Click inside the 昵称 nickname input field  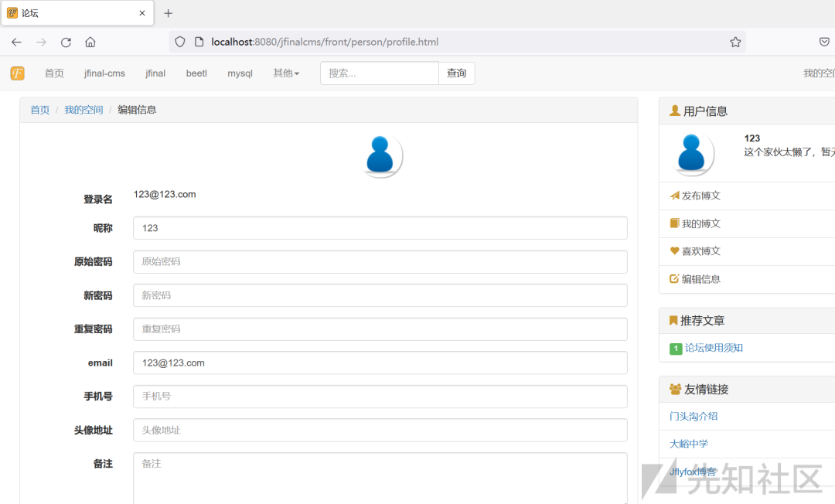coord(380,227)
